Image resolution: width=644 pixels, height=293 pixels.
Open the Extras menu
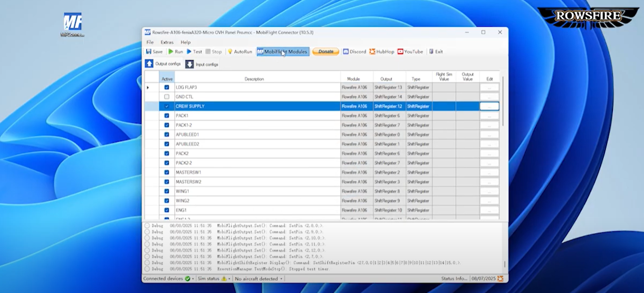pos(167,42)
